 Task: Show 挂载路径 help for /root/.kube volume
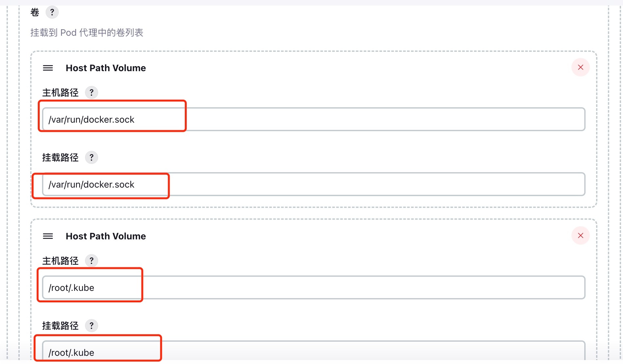[x=92, y=326]
